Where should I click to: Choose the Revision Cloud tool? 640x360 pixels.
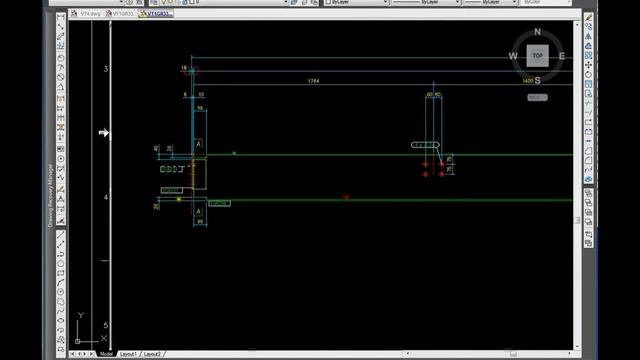[61, 302]
